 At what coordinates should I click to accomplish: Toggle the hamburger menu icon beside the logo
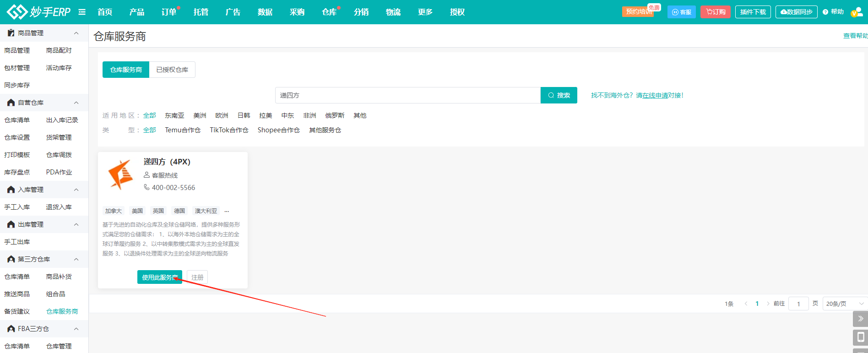pos(82,12)
